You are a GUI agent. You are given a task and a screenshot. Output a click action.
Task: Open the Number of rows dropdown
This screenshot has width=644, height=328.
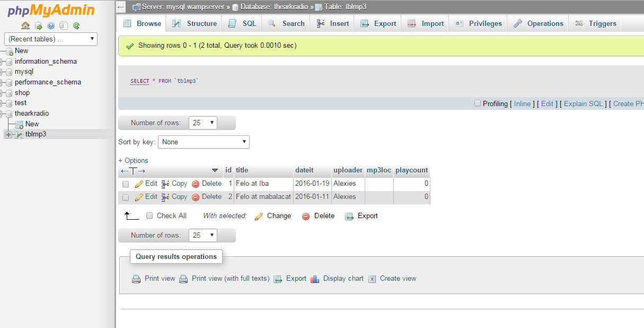202,123
